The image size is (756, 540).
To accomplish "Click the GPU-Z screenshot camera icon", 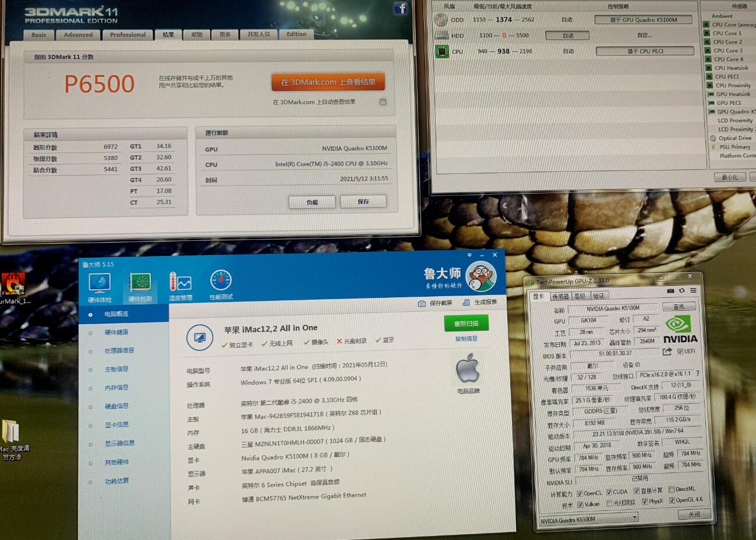I will point(670,290).
